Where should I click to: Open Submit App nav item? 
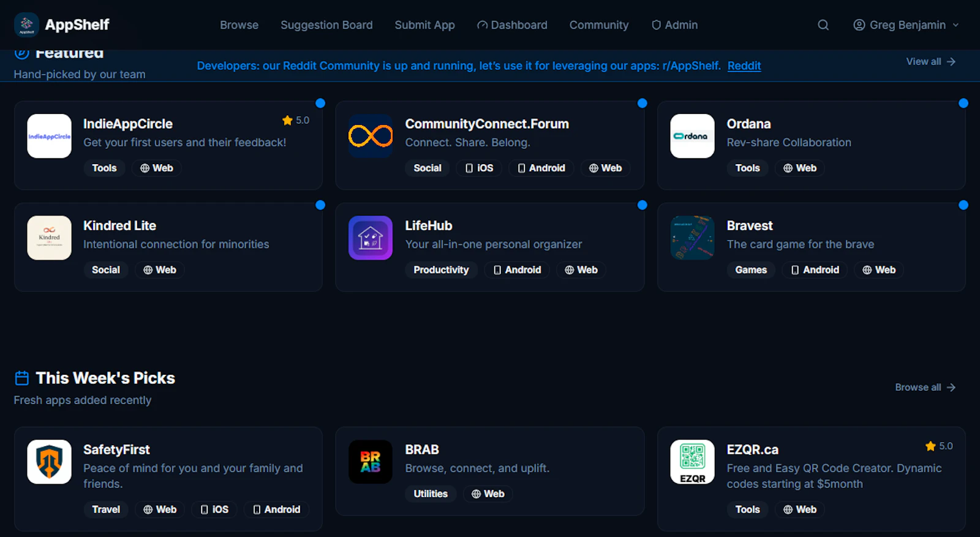[x=424, y=25]
